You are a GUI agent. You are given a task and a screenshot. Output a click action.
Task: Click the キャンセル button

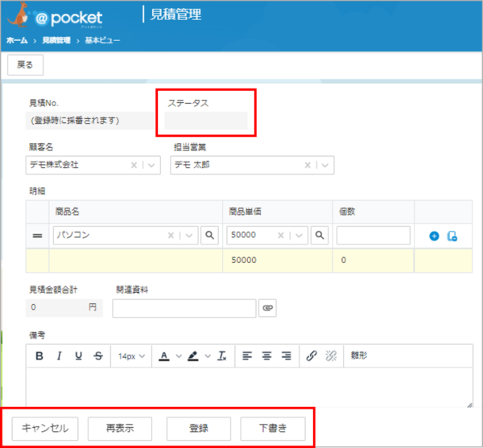[45, 429]
